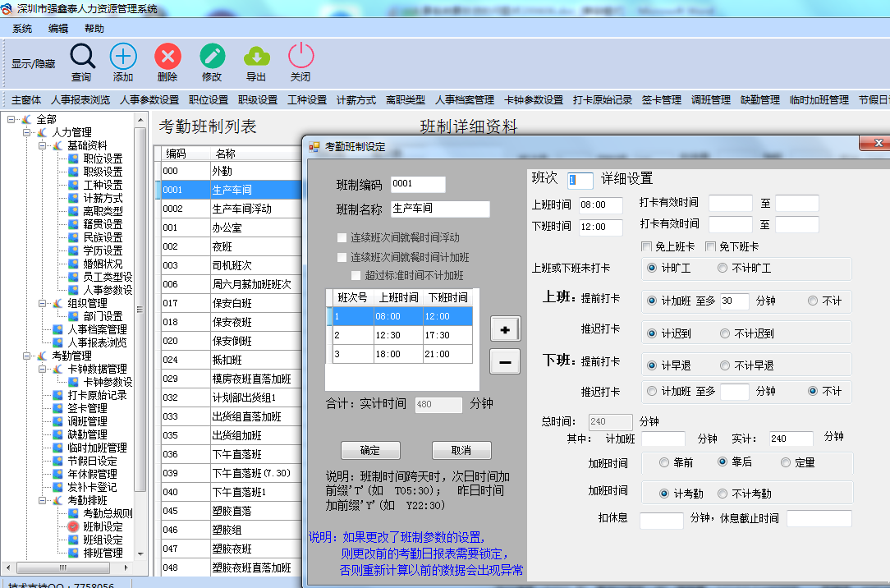Tick the 免下班卡 checkbox

711,246
